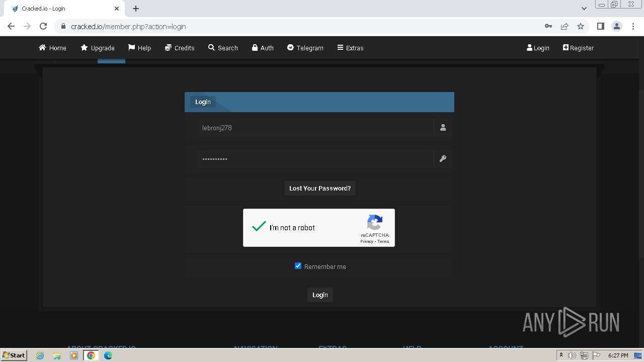
Task: Click the 6:27 PM taskbar clock
Action: [618, 355]
